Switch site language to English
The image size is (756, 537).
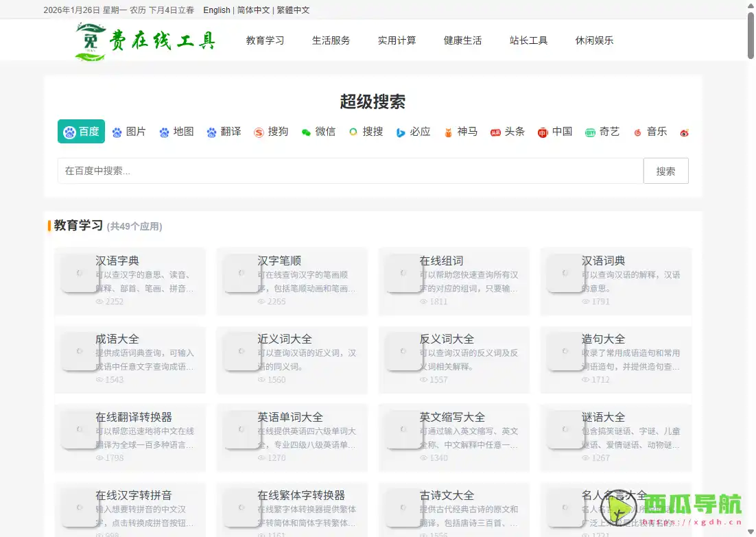[x=216, y=10]
